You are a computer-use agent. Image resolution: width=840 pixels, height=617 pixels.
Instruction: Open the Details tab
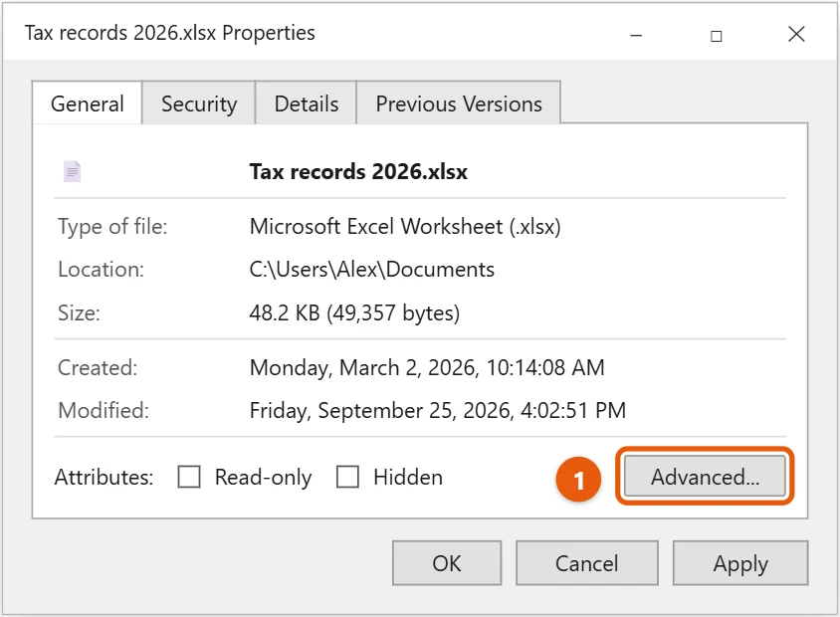click(x=306, y=103)
